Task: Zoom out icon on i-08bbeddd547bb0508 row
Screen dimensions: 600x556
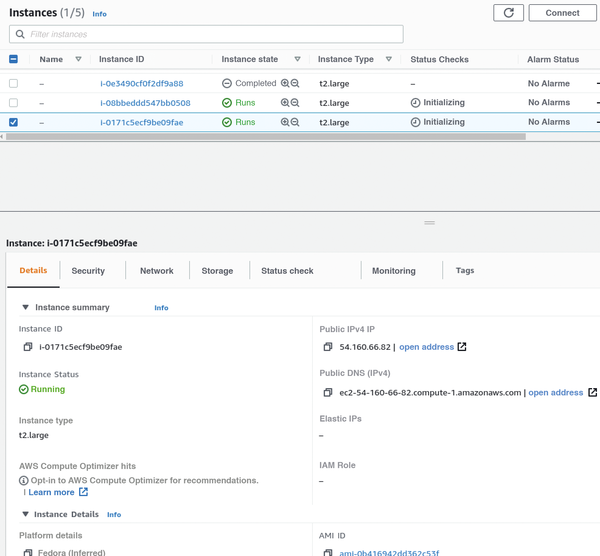Action: 295,103
